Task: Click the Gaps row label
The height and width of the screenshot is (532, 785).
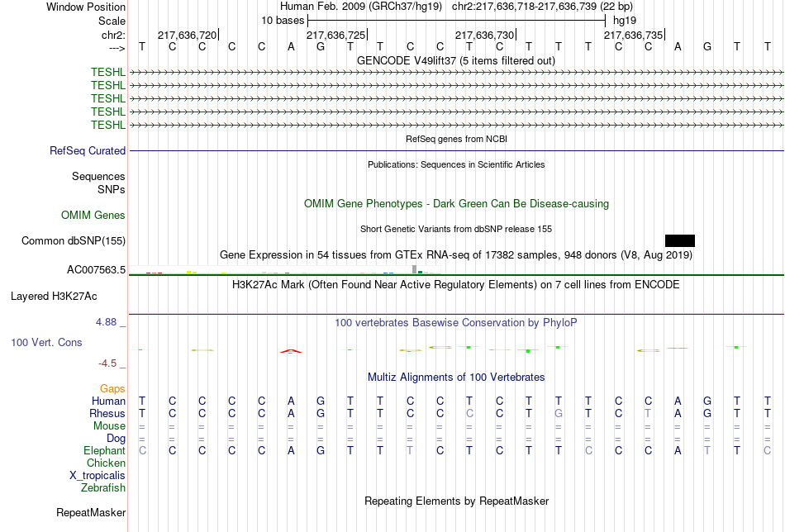Action: pyautogui.click(x=112, y=389)
